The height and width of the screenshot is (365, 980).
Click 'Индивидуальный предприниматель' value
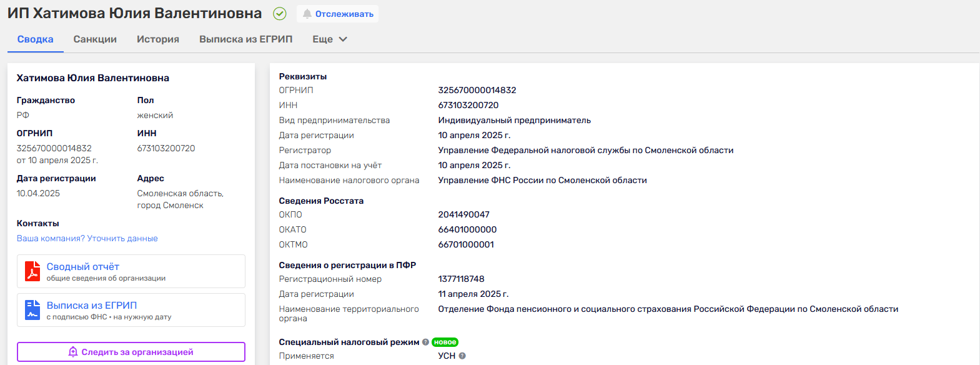point(515,120)
